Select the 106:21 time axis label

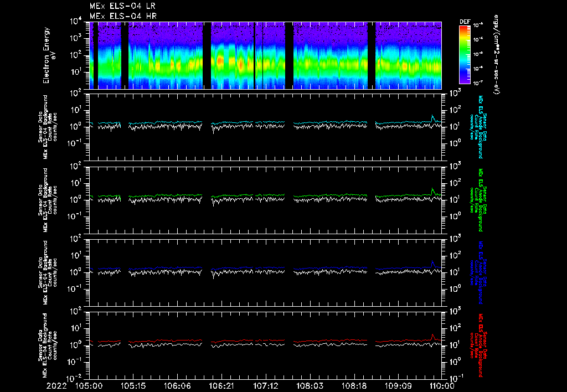click(221, 386)
